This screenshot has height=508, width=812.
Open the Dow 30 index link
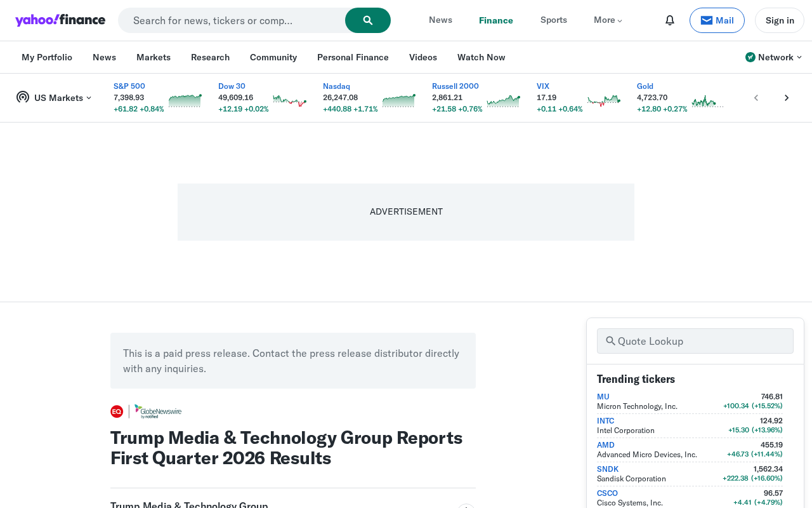tap(232, 86)
